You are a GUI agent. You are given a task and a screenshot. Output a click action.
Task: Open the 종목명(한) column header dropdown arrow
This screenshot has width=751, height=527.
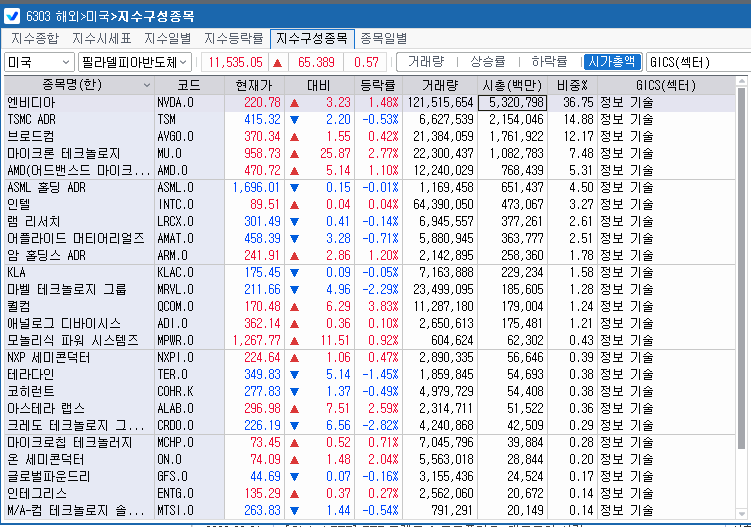pyautogui.click(x=147, y=85)
